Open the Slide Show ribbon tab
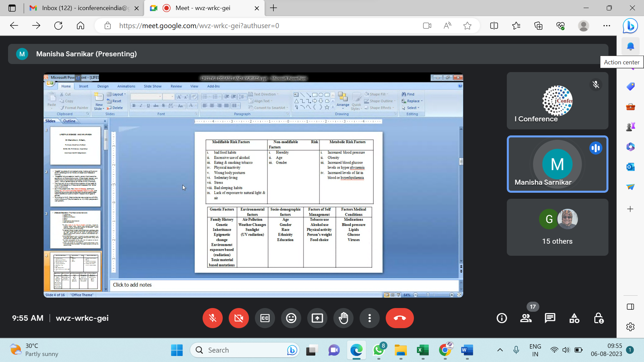644x362 pixels. (153, 86)
